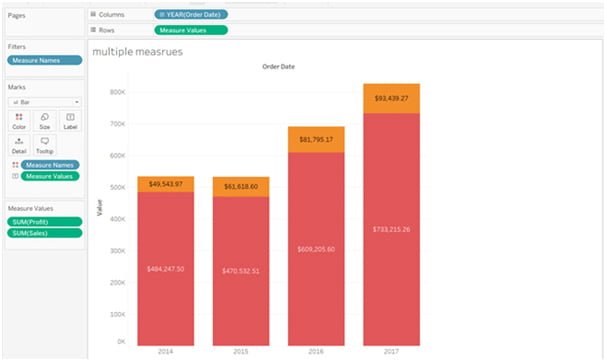Click the 2016 year axis label
This screenshot has height=361, width=606.
click(x=316, y=351)
